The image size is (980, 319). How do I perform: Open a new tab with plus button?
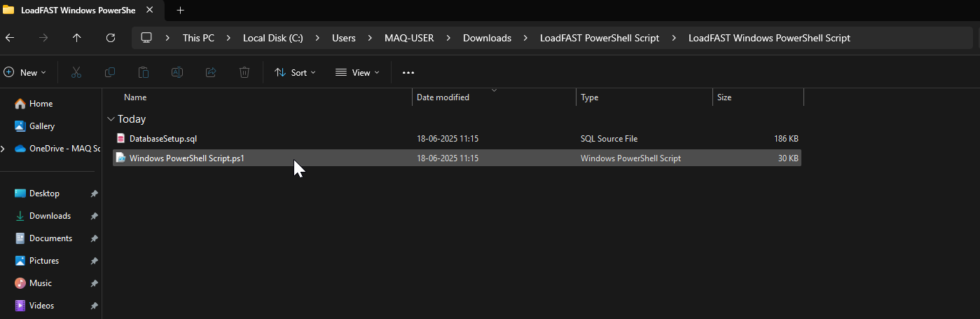click(180, 10)
